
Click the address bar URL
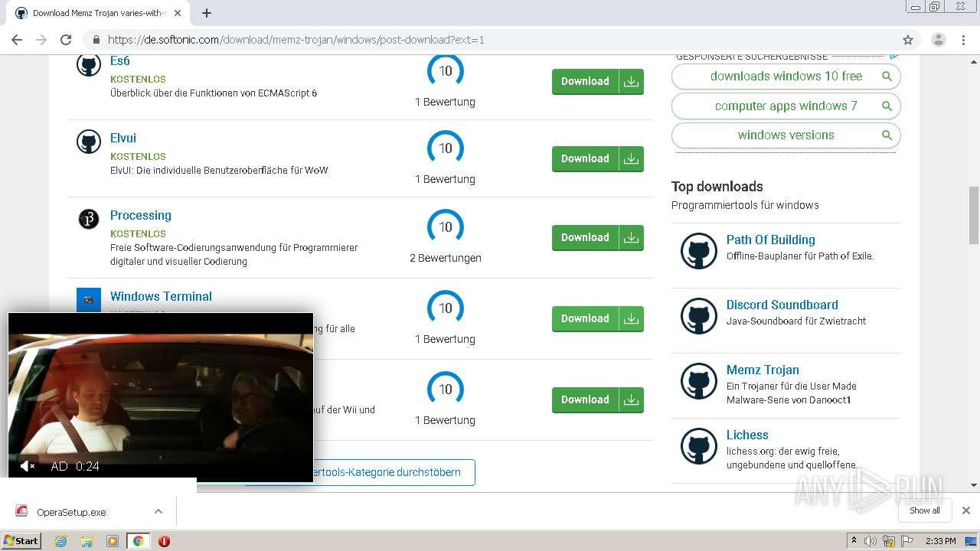(x=296, y=40)
